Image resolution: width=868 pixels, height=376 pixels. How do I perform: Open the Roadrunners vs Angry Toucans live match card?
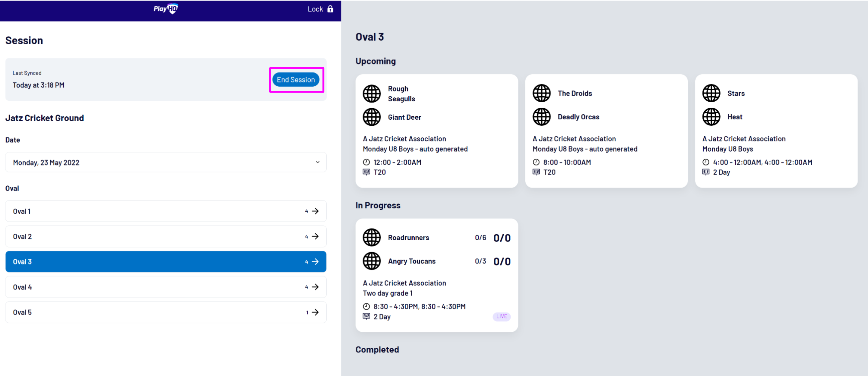436,275
